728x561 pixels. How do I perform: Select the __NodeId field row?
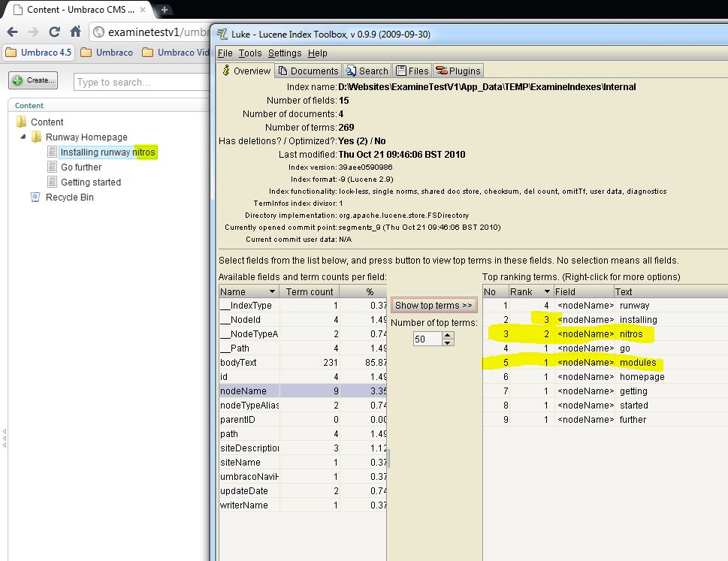303,320
